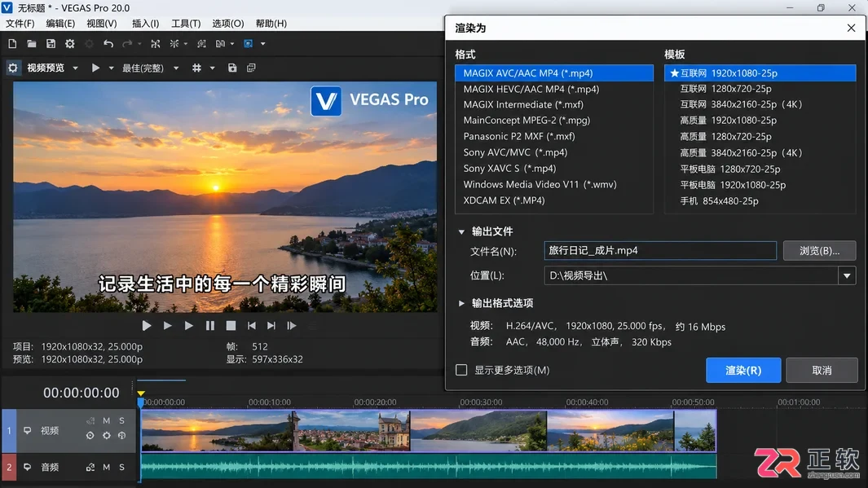
Task: Expand the 视频预览 dropdown arrow
Action: [x=75, y=68]
